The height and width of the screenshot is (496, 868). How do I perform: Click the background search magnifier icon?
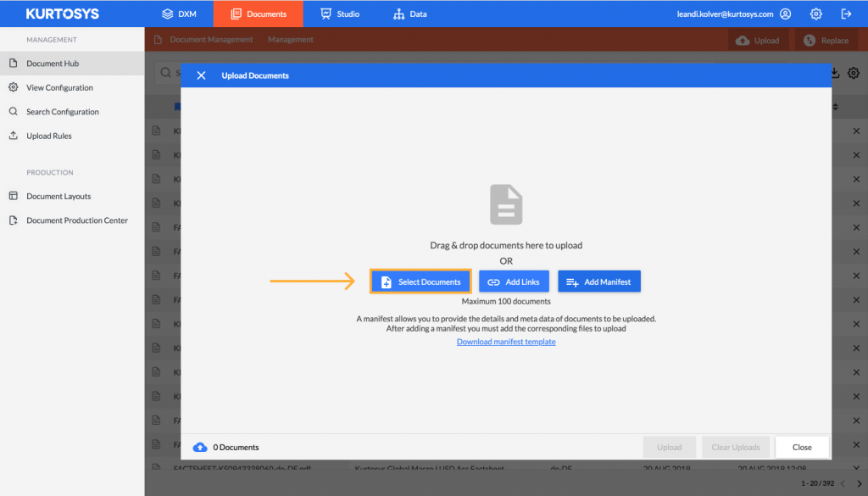point(165,73)
